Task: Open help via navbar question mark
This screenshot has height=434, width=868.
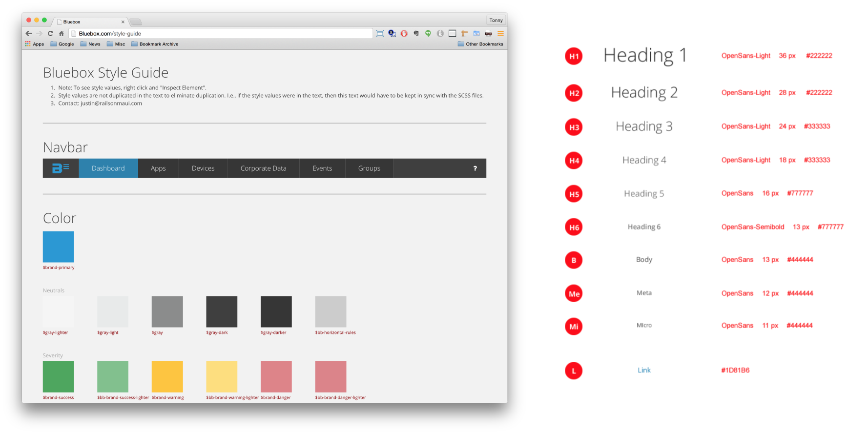Action: (x=475, y=168)
